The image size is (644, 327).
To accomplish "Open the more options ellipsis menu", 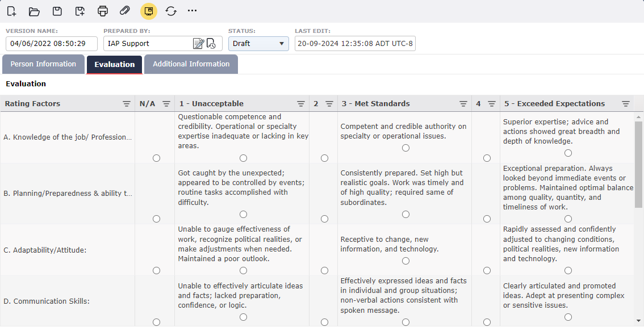I will tap(193, 11).
